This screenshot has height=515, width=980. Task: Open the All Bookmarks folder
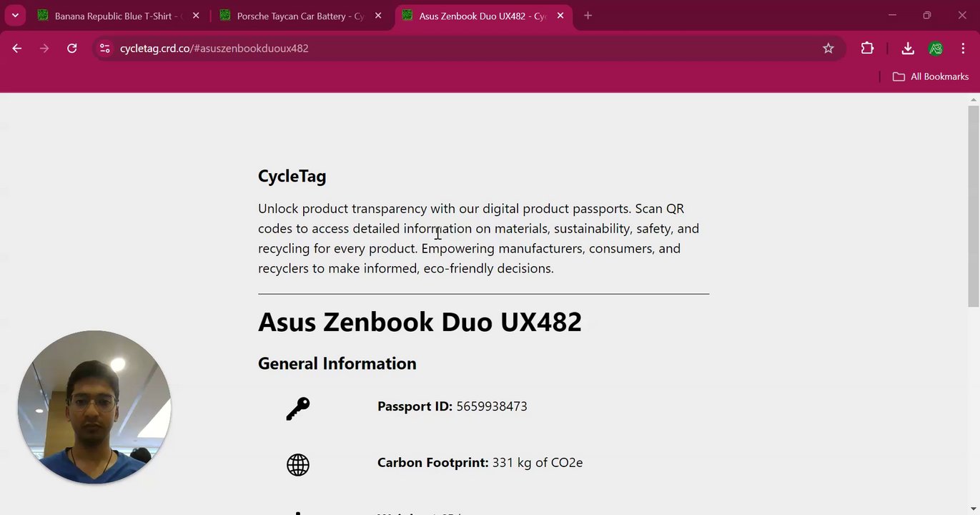pyautogui.click(x=931, y=77)
